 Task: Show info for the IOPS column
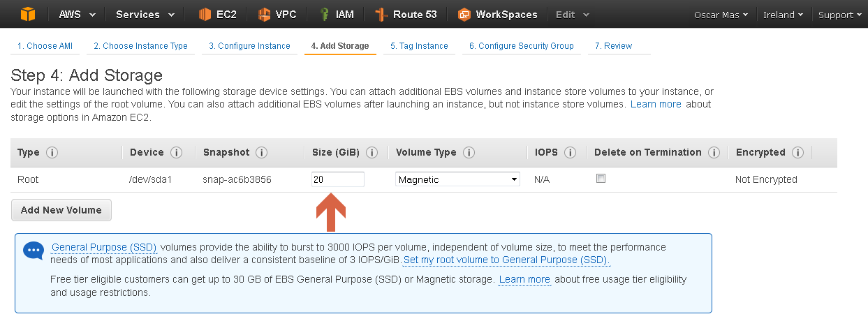570,153
